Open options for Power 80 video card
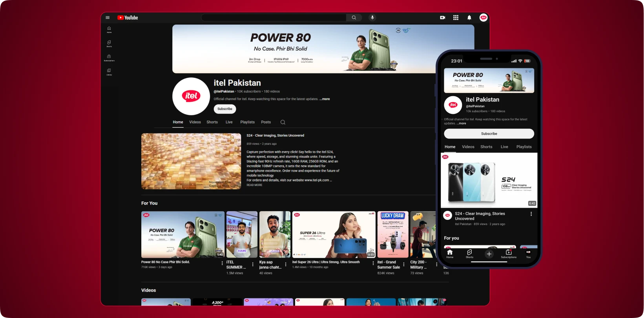 222,263
